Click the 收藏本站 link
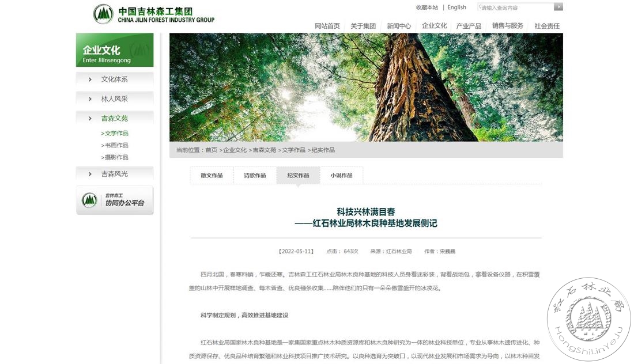This screenshot has width=634, height=364. click(427, 7)
